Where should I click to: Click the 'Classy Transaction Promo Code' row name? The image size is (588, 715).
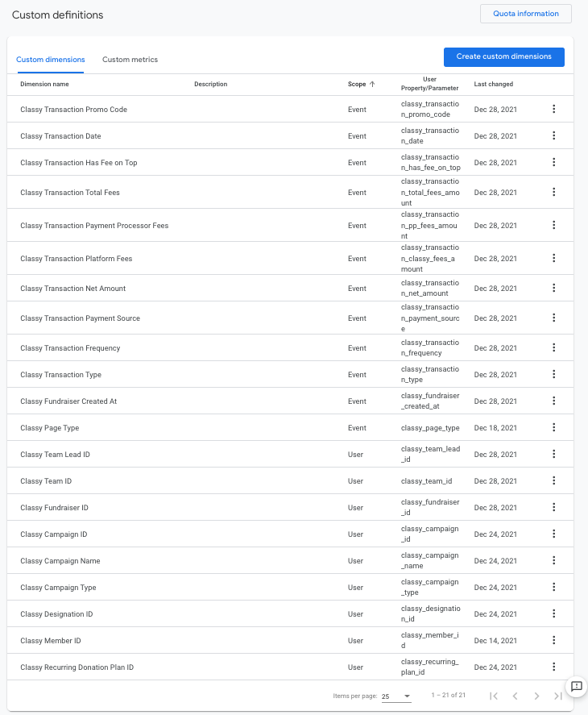tap(74, 110)
